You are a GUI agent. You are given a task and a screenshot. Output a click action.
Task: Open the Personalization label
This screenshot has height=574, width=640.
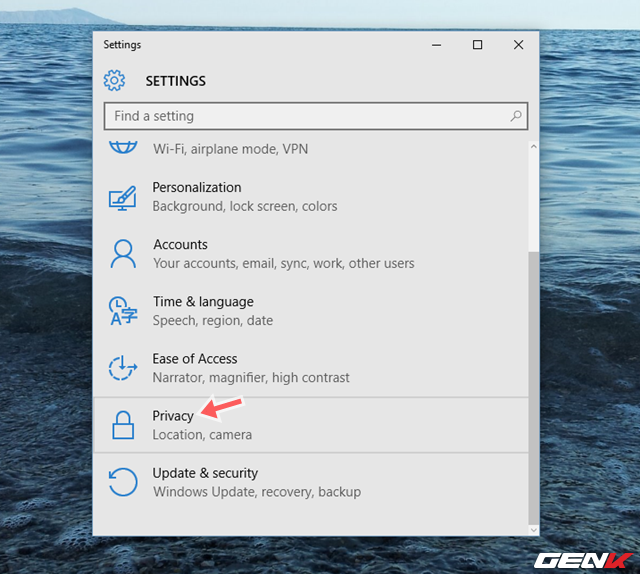pos(196,187)
